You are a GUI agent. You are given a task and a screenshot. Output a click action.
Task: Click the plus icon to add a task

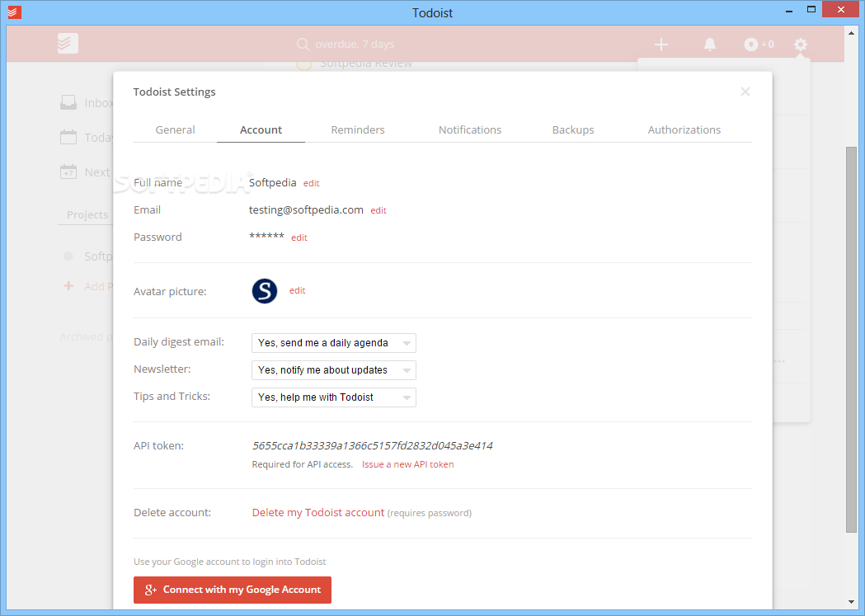click(661, 45)
